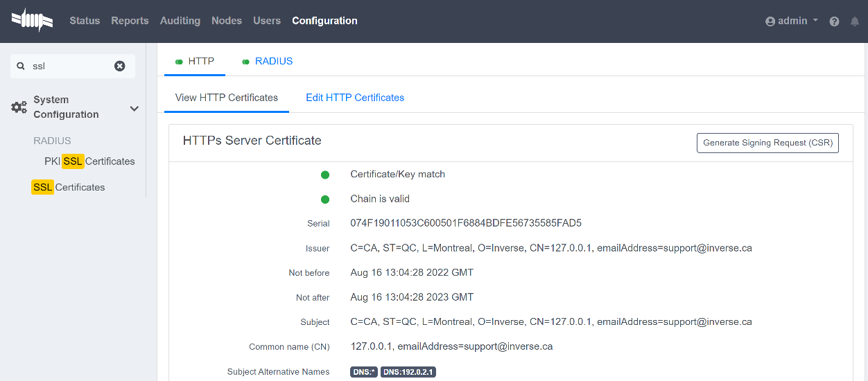The width and height of the screenshot is (868, 381).
Task: Select View HTTP Certificates tab
Action: click(227, 98)
